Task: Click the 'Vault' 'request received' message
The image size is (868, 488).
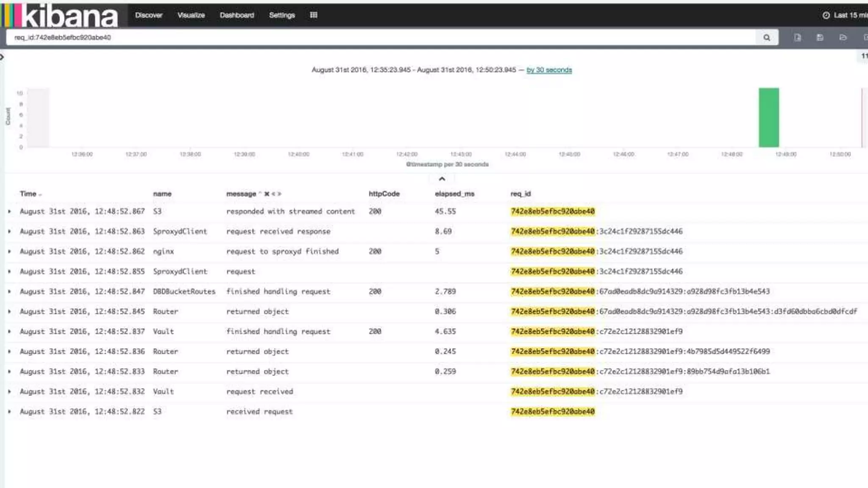Action: (x=259, y=391)
